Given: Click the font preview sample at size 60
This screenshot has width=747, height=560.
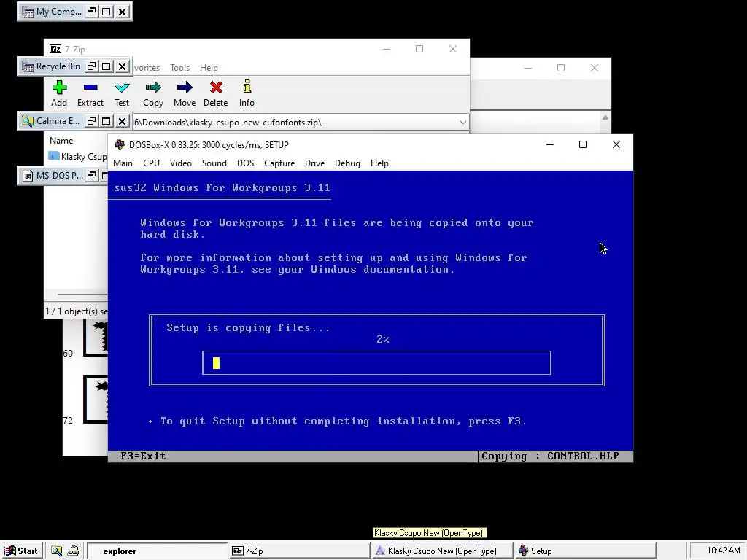Looking at the screenshot, I should (x=96, y=338).
